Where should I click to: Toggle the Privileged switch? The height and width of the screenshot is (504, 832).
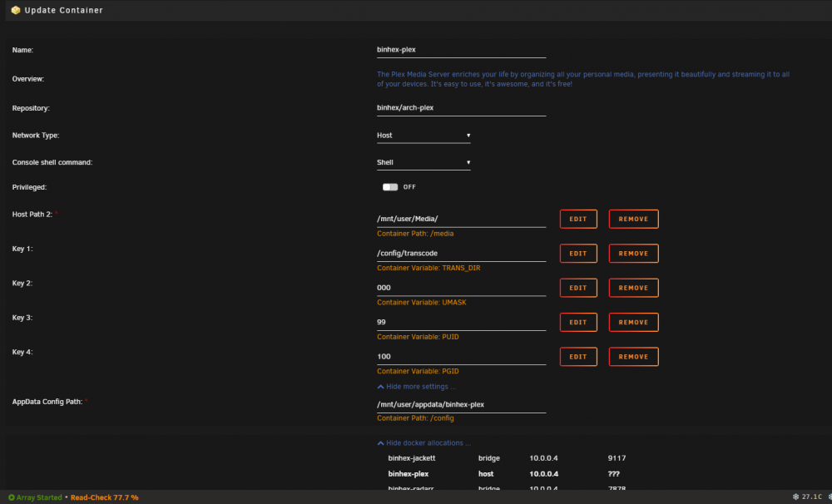click(390, 187)
